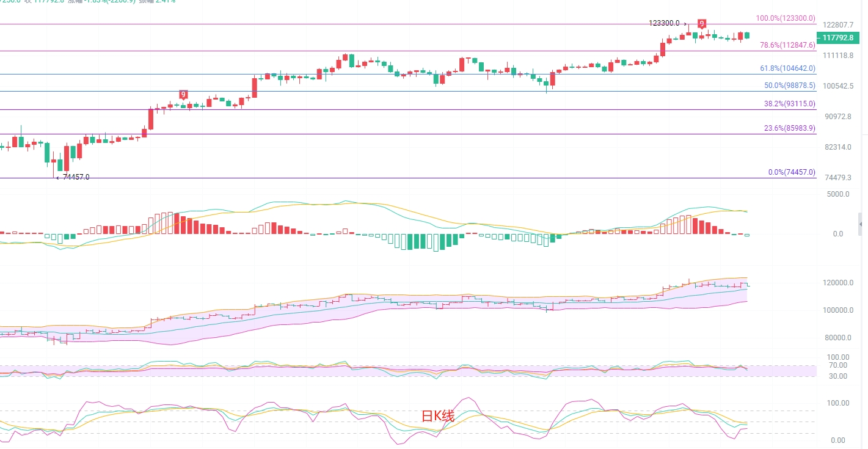Screen dimensions: 868x449
Task: Click the latest green candle on the price chart
Action: coord(746,36)
